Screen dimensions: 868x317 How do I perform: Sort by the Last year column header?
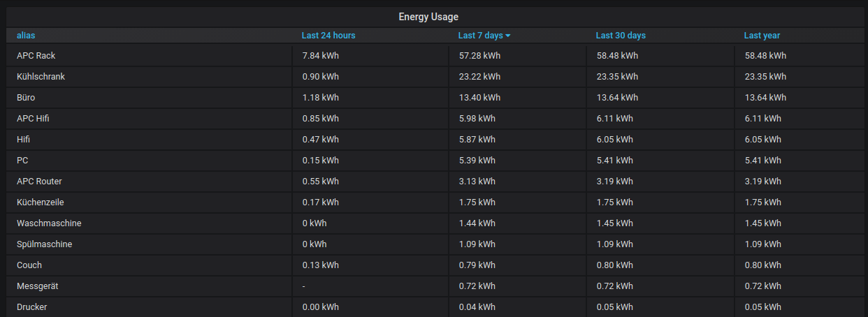point(762,35)
